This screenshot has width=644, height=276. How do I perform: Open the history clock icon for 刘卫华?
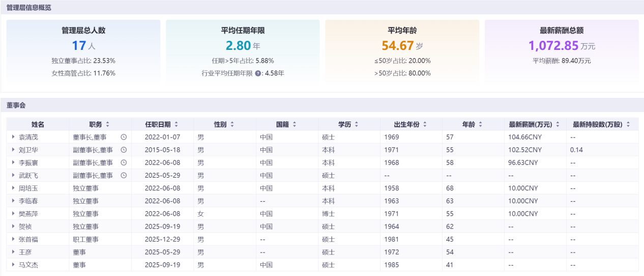[123, 150]
